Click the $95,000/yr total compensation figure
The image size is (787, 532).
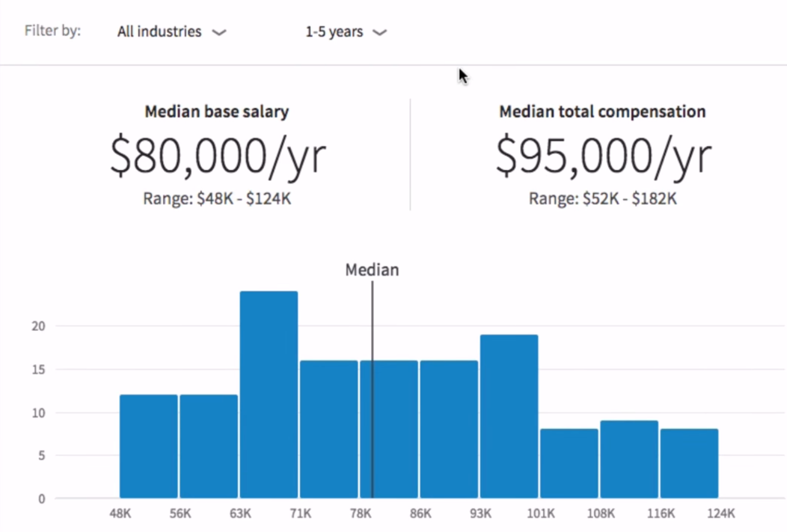(603, 155)
